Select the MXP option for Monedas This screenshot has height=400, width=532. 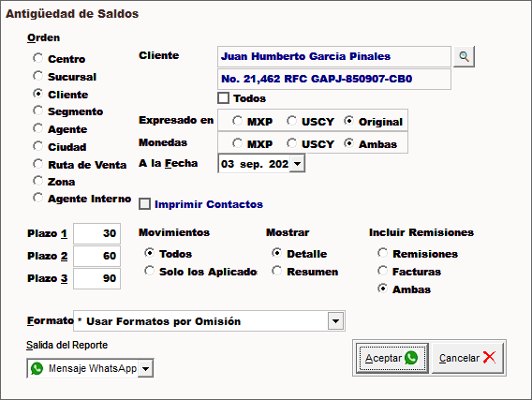click(237, 143)
